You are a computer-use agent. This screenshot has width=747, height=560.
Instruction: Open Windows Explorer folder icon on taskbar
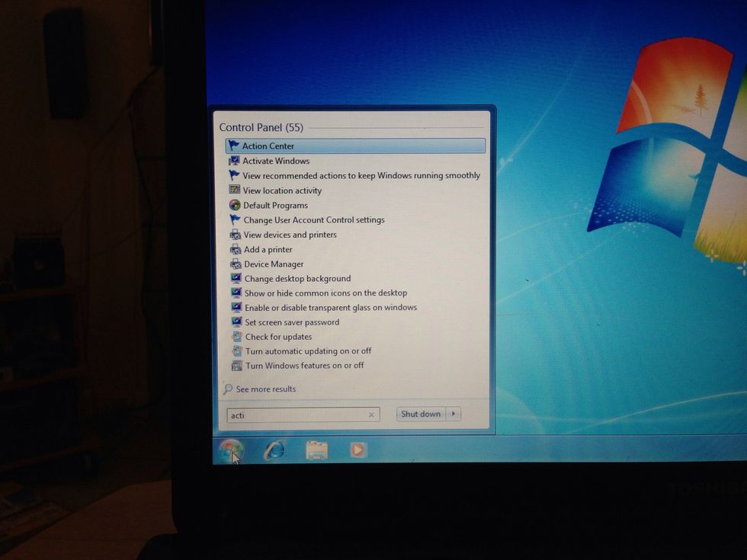click(316, 450)
